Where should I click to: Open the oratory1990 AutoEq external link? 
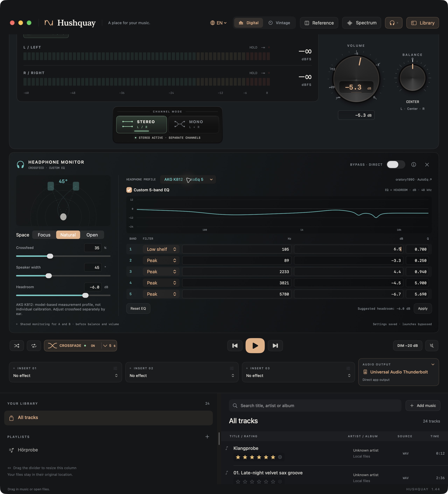click(414, 179)
